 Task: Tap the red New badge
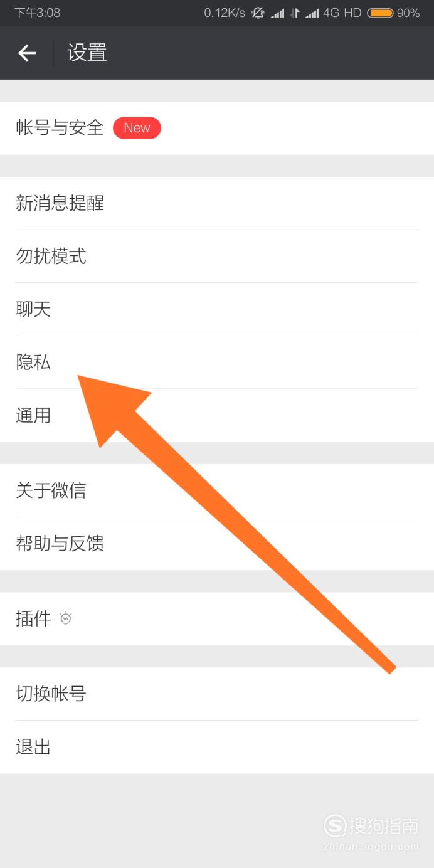(137, 128)
